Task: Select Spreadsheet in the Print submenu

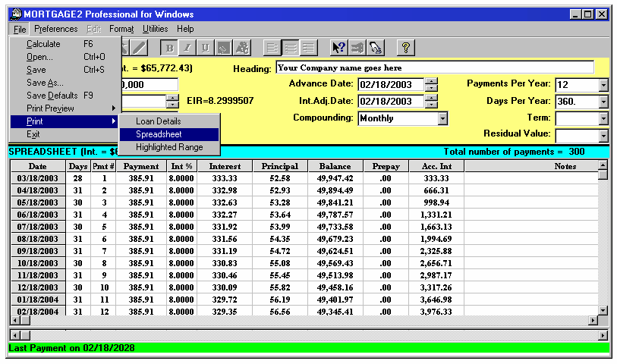Action: (159, 134)
